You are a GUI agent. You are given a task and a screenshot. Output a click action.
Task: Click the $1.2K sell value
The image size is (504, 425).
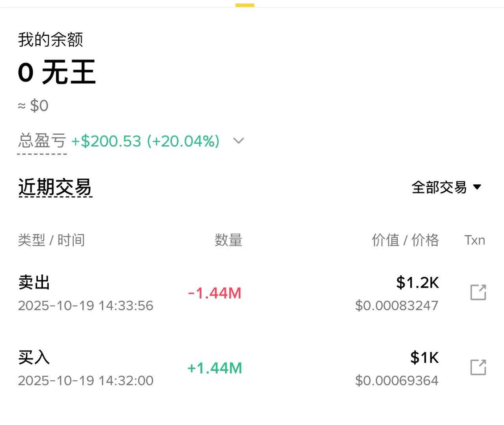[417, 283]
